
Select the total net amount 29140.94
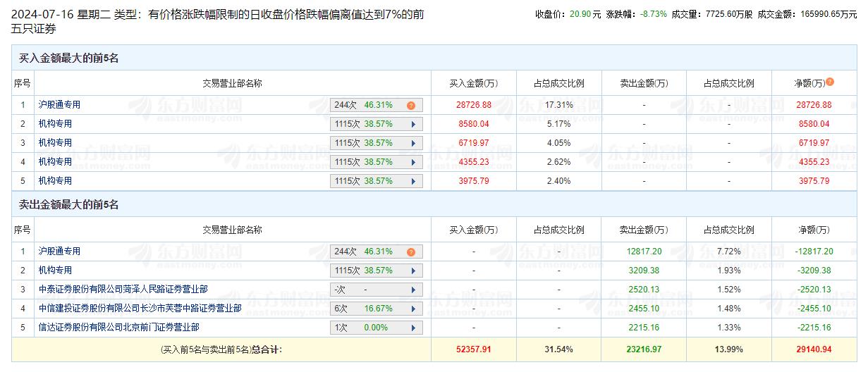(814, 349)
